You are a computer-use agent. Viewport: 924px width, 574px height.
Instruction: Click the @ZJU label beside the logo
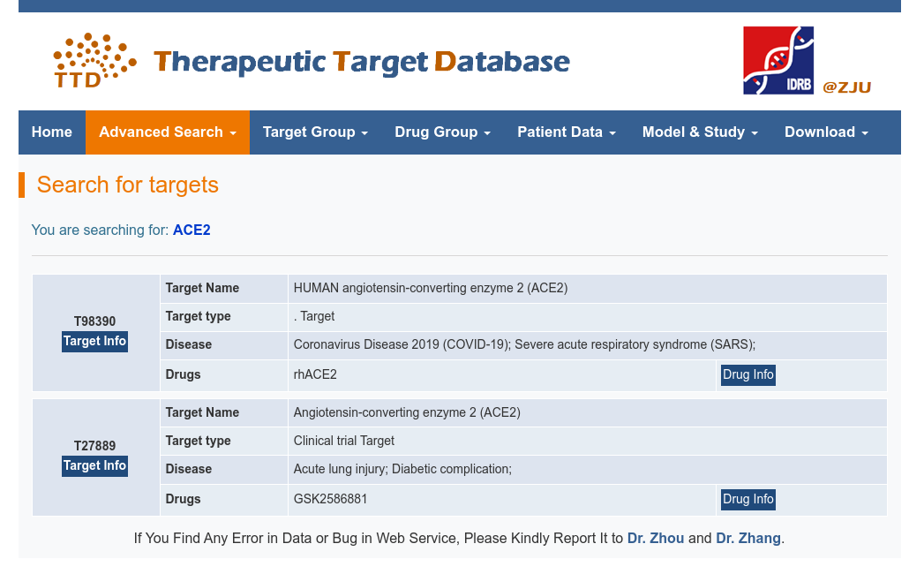pyautogui.click(x=847, y=87)
